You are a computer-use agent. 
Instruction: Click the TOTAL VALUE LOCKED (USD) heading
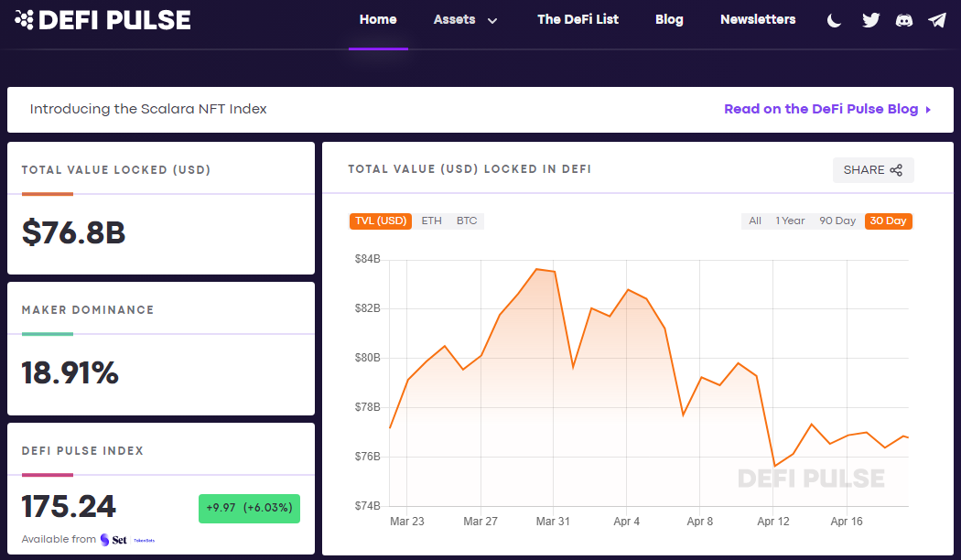coord(116,170)
